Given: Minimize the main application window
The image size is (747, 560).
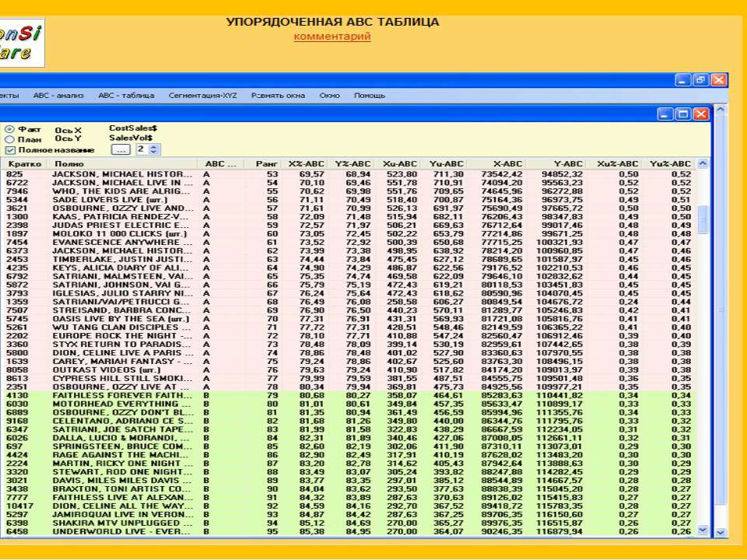Looking at the screenshot, I should (x=682, y=80).
